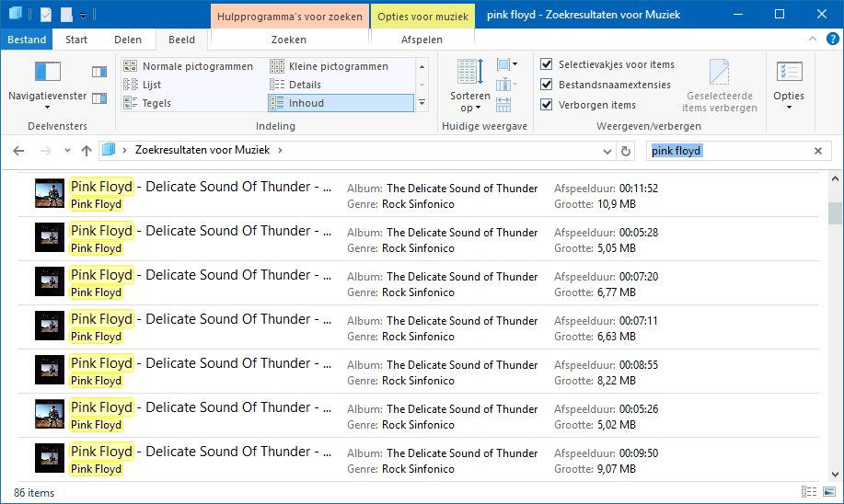The image size is (844, 504).
Task: Uncheck Bestandsnaamextensies
Action: (547, 85)
